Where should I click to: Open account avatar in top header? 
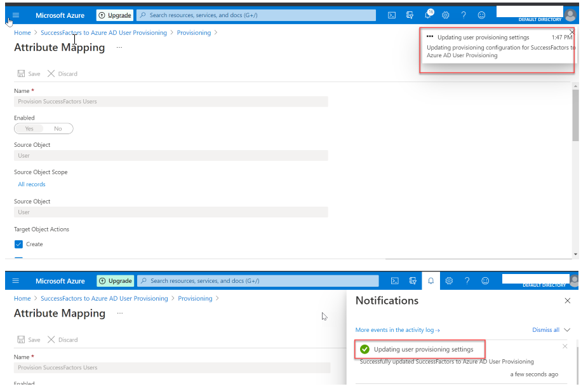[x=570, y=15]
